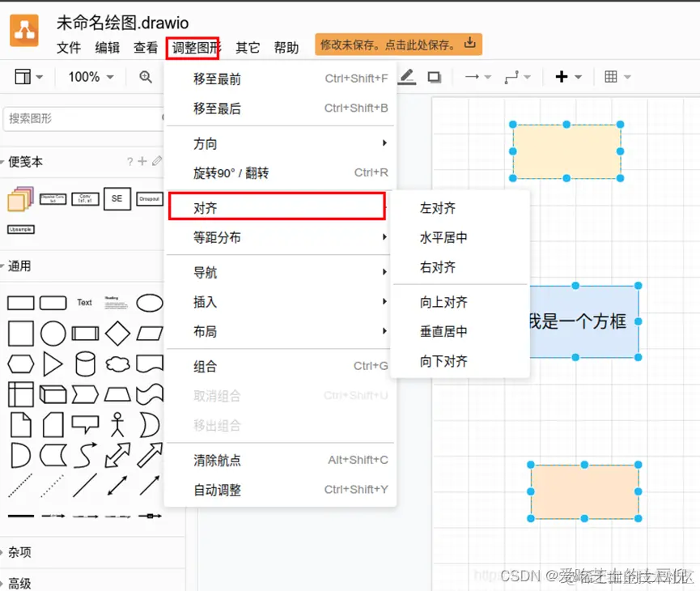Select 左对齐 in the align submenu
The height and width of the screenshot is (591, 700).
tap(460, 208)
